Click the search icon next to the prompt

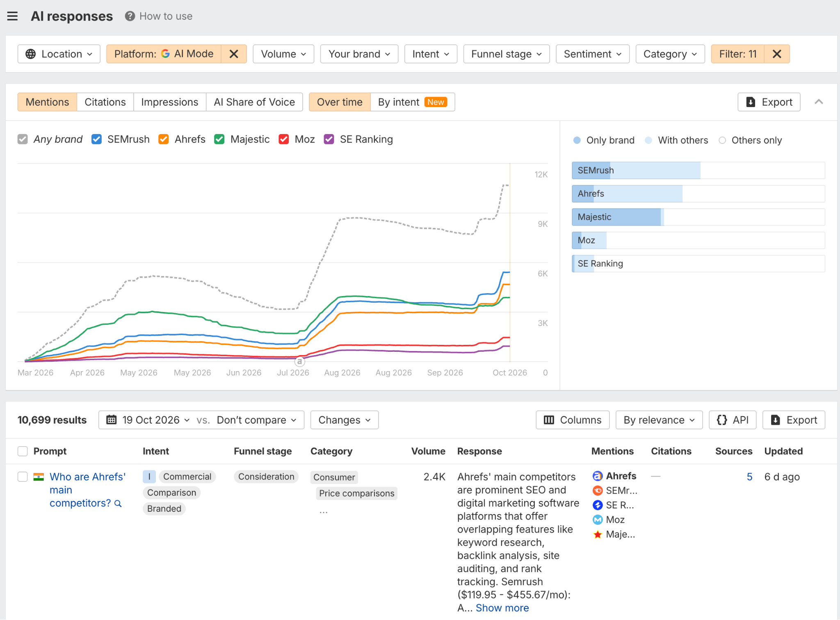[118, 504]
